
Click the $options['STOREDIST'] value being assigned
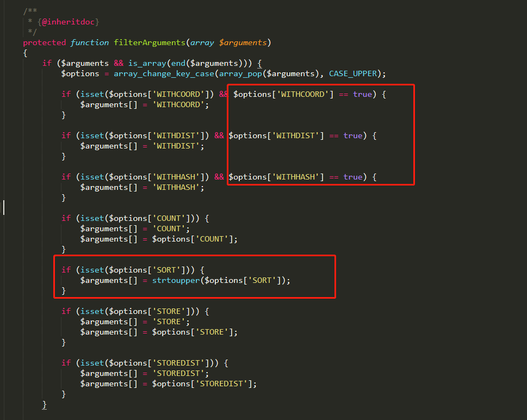[203, 384]
